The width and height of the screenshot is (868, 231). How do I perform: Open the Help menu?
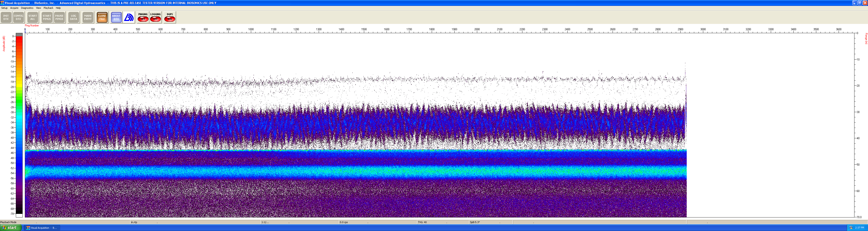[x=58, y=8]
